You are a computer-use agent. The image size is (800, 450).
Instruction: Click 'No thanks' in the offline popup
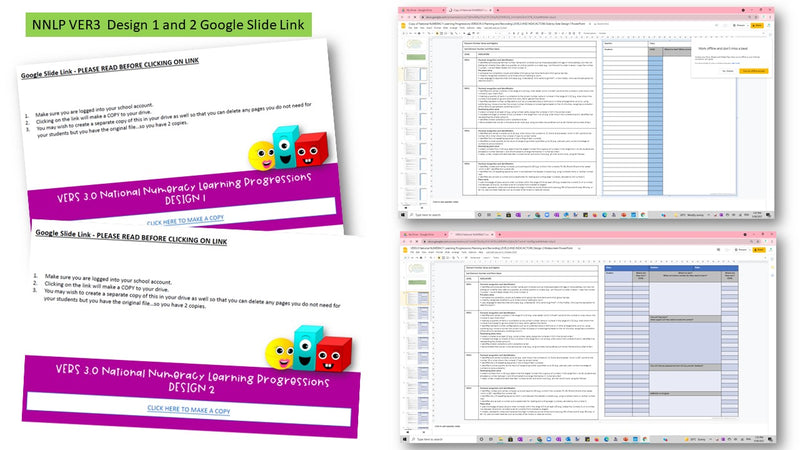(728, 71)
